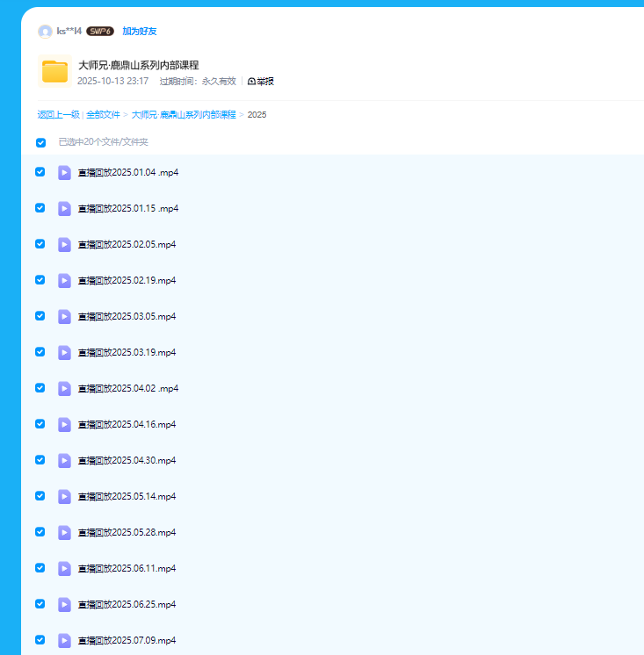Screen dimensions: 644x655
Task: Open 大师兄·鹿鼎山系列内部课程 breadcrumb folder
Action: tap(184, 115)
